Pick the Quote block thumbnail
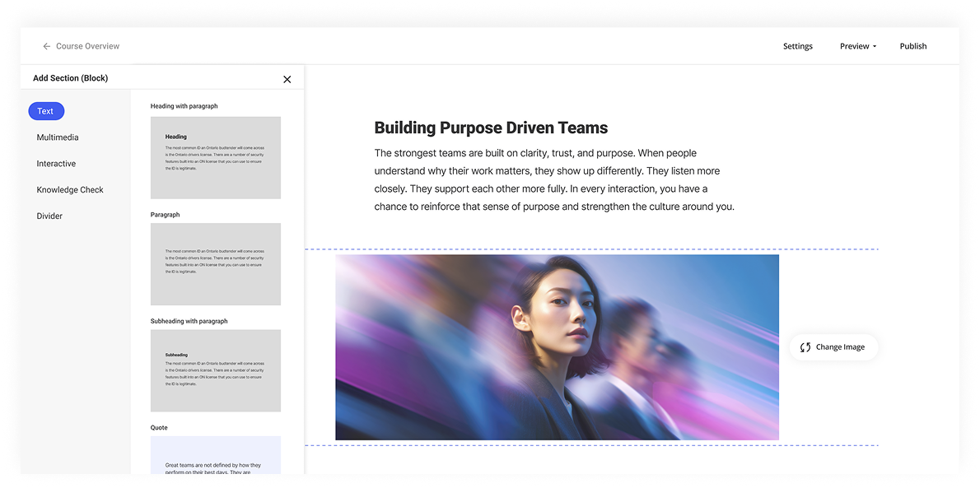This screenshot has width=980, height=488. click(x=215, y=455)
